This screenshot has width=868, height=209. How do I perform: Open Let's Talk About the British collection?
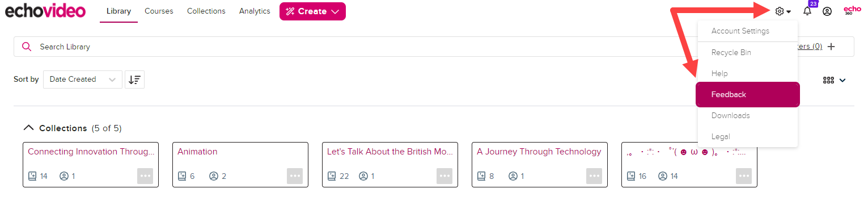(390, 152)
